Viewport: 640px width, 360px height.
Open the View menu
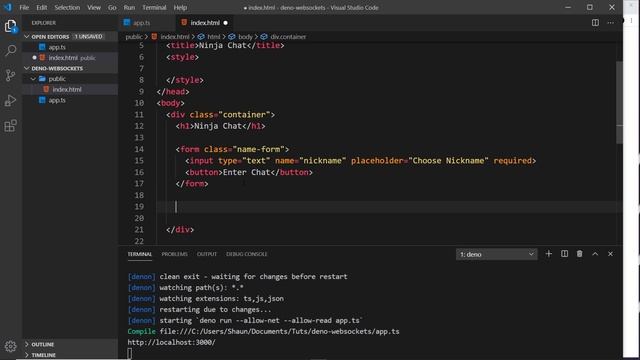[94, 7]
